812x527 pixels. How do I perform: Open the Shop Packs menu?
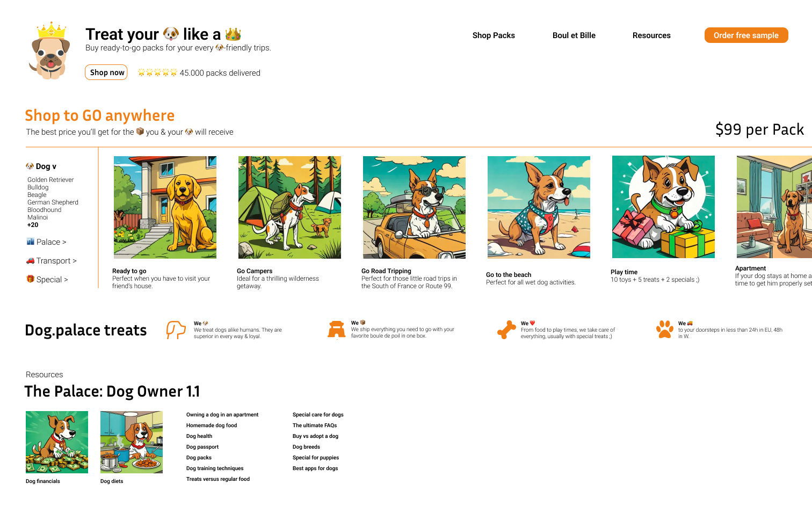pyautogui.click(x=494, y=35)
